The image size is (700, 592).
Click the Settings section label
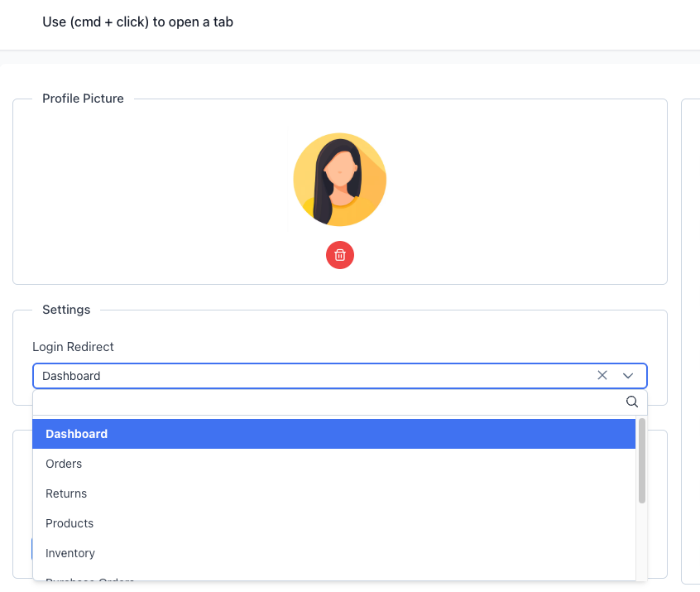pos(66,309)
